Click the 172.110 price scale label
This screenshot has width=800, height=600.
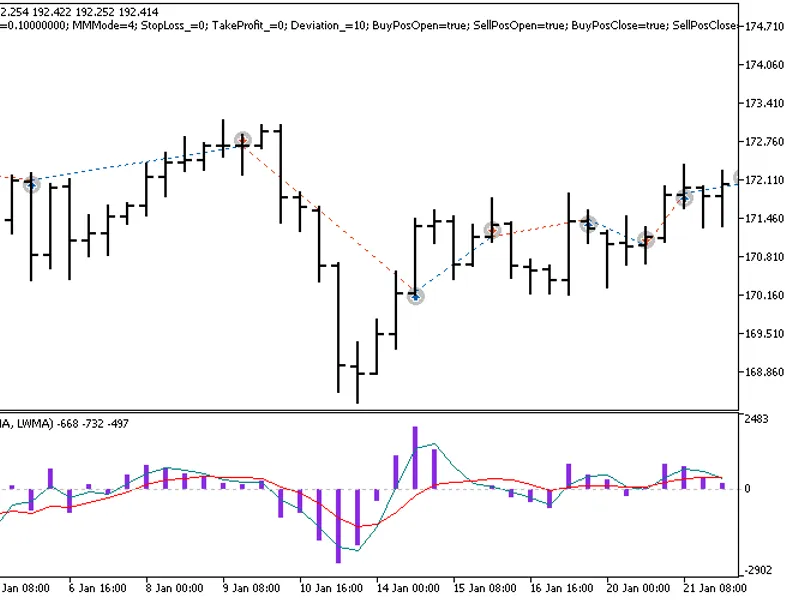tap(764, 180)
